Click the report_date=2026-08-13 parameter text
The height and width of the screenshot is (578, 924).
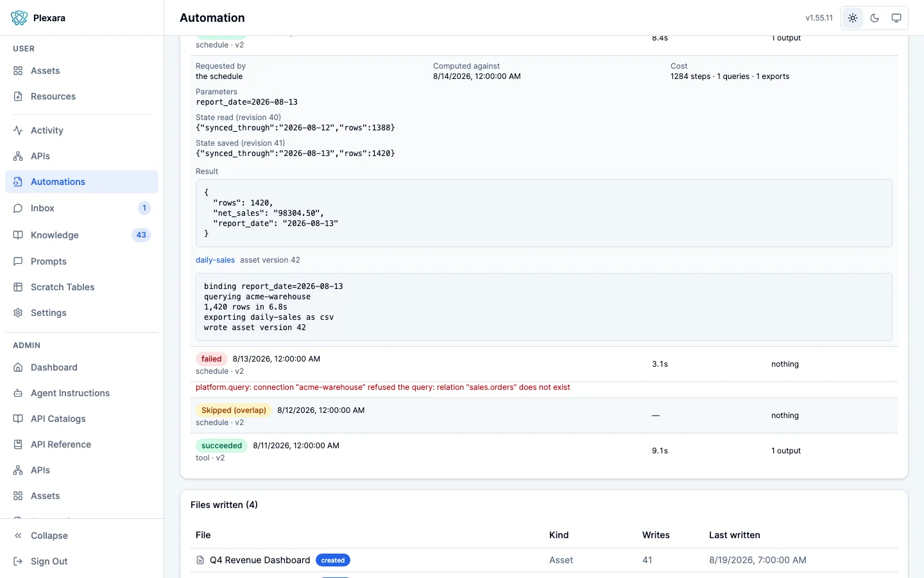246,102
